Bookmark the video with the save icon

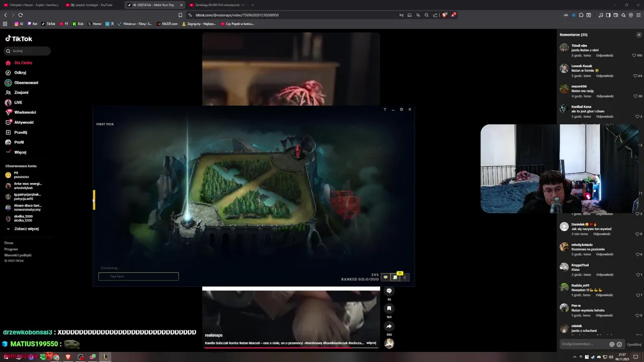389,308
